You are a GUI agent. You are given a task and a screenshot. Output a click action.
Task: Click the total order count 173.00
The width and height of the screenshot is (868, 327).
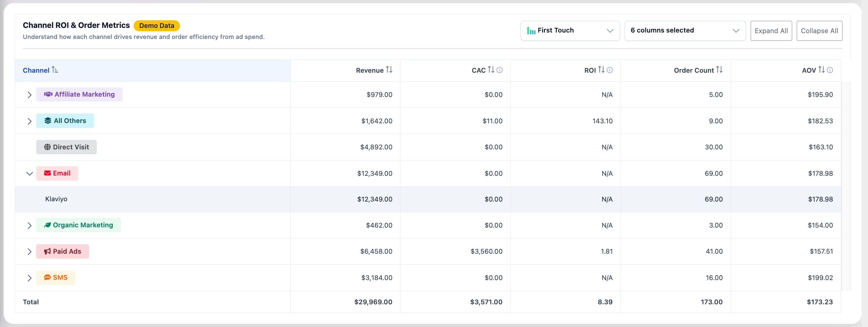click(x=712, y=302)
